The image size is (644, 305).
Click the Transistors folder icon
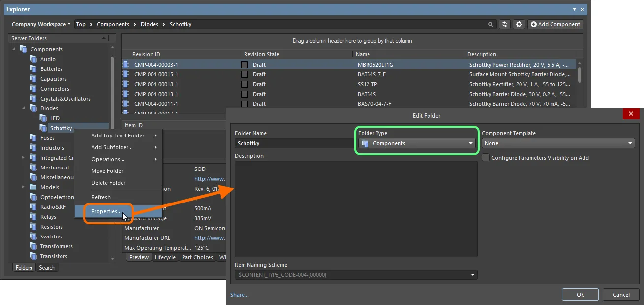point(33,256)
